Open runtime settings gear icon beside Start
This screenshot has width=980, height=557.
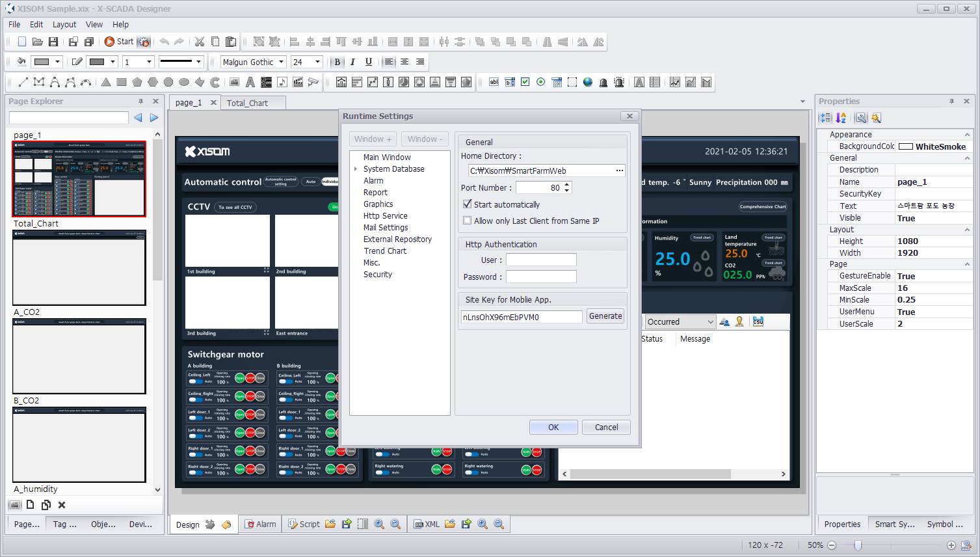point(144,42)
